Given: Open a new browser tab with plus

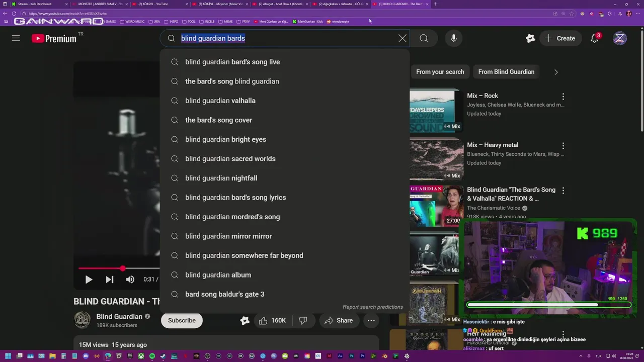Looking at the screenshot, I should pyautogui.click(x=435, y=4).
